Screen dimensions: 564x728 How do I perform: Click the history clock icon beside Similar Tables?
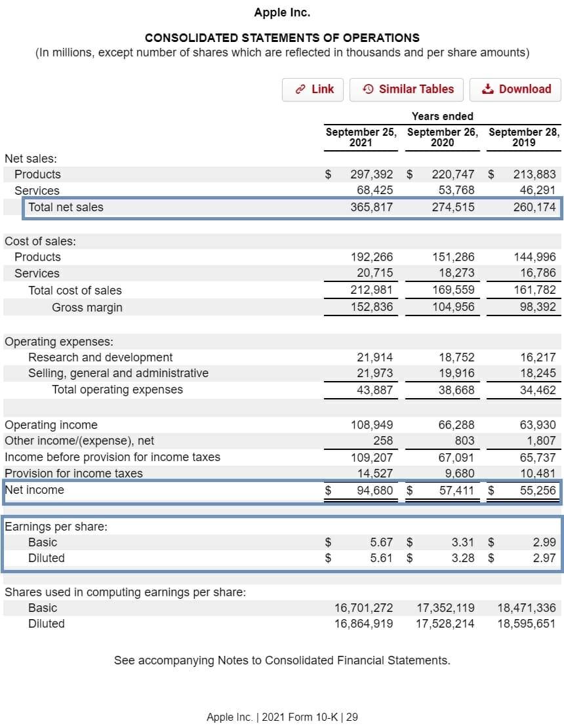click(x=368, y=89)
